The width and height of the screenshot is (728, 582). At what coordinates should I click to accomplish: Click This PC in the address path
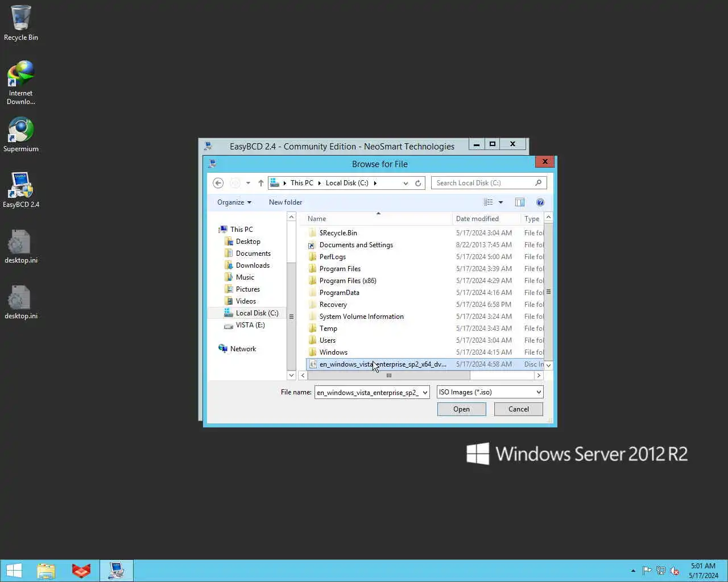(x=301, y=183)
